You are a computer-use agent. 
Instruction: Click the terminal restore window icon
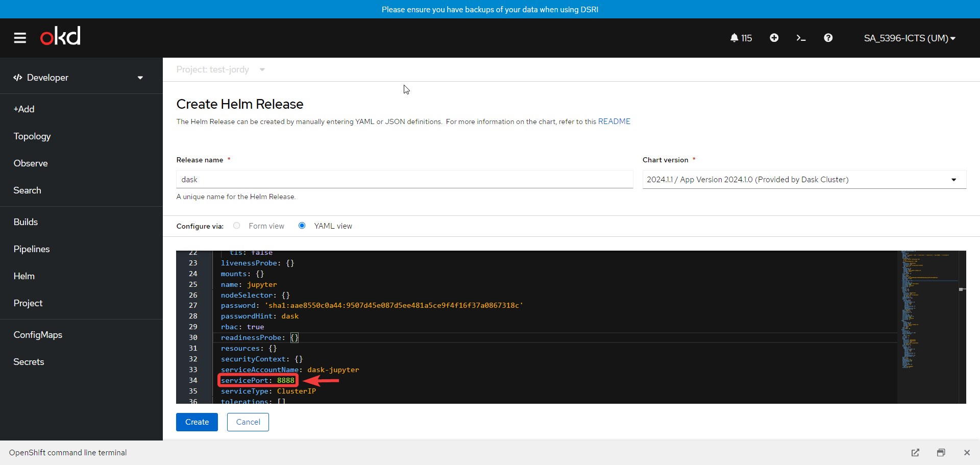pos(941,453)
